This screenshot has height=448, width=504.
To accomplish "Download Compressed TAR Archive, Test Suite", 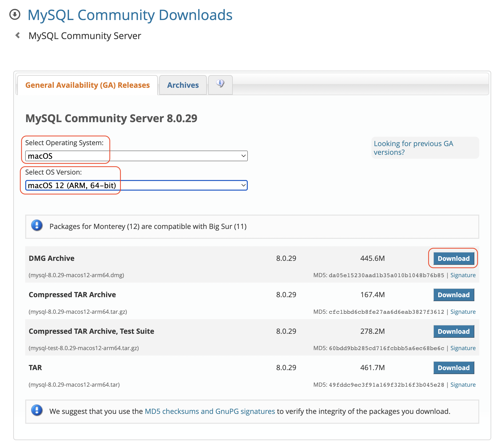I will pos(454,331).
